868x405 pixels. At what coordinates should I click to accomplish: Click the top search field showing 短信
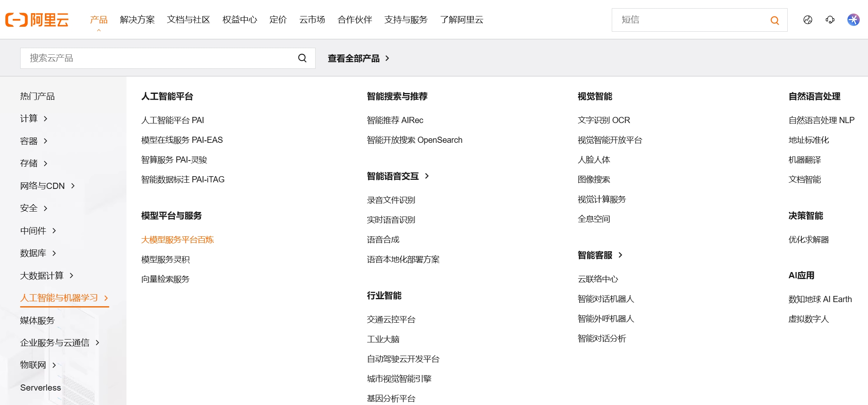[x=699, y=20]
